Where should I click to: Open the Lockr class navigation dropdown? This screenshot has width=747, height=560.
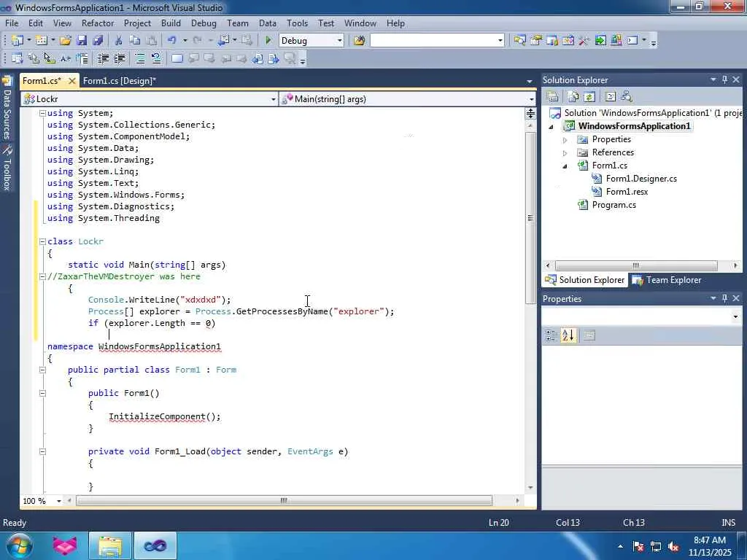[273, 99]
